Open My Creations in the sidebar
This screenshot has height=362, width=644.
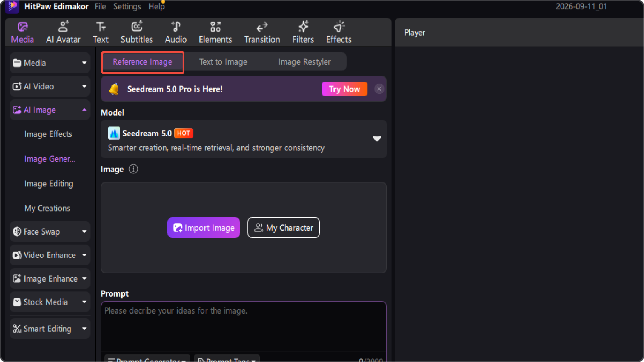point(47,209)
